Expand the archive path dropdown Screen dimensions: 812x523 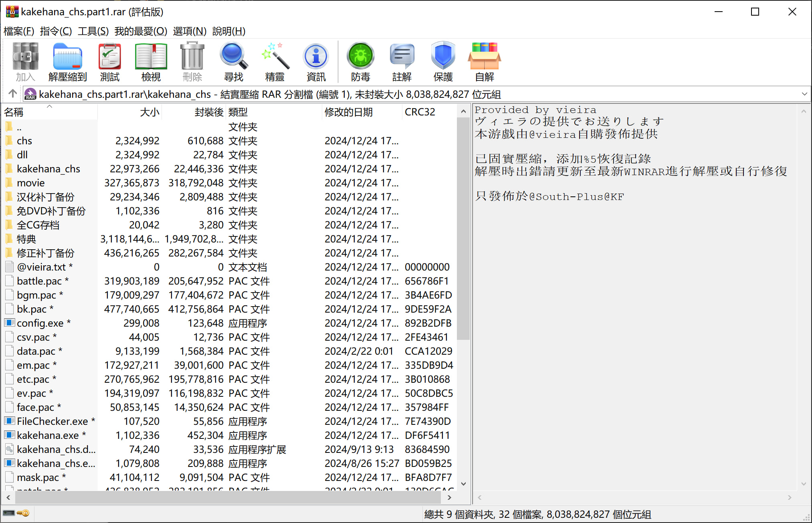804,94
